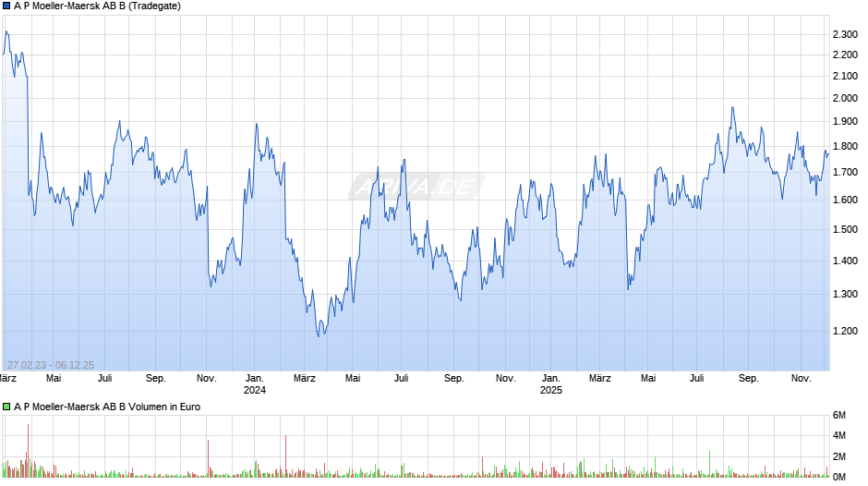Click the '1.700' price axis label

(x=845, y=173)
